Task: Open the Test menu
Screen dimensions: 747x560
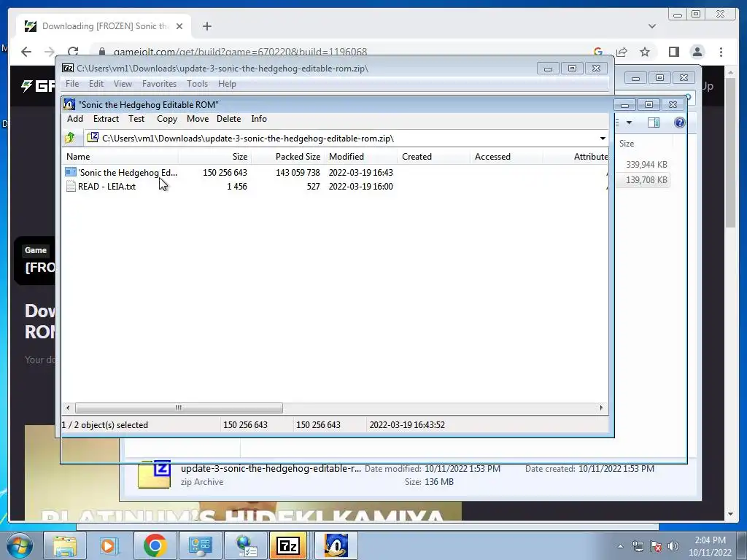Action: 136,119
